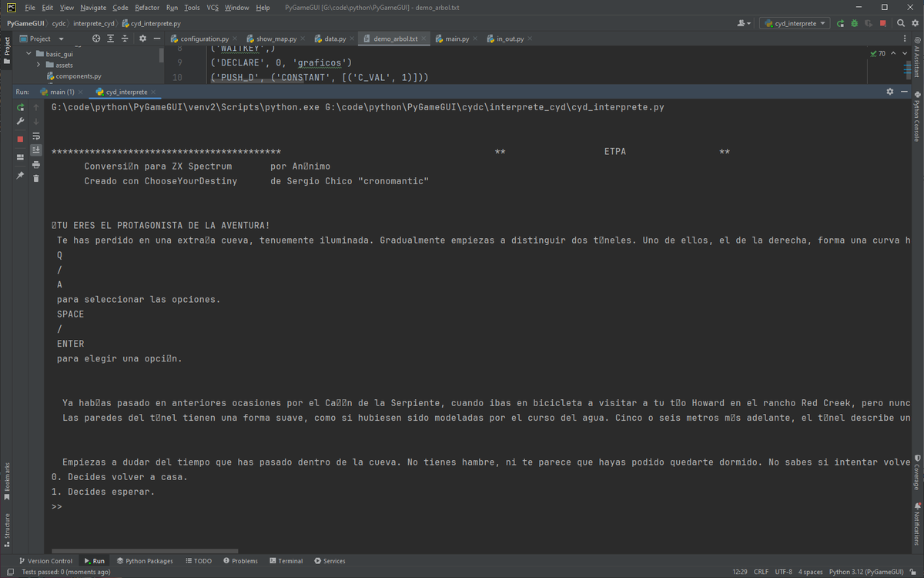Clear all console output with trash icon
This screenshot has height=578, width=924.
click(x=36, y=178)
